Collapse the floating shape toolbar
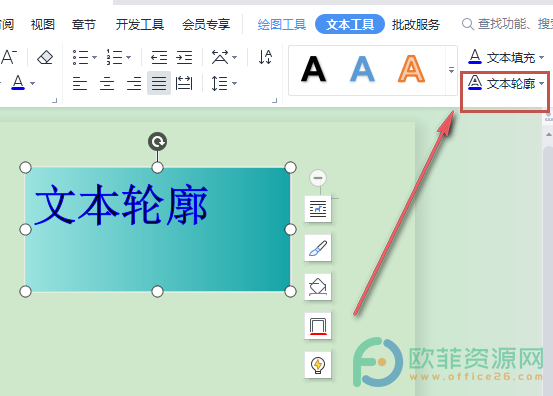Viewport: 553px width, 396px height. point(318,178)
